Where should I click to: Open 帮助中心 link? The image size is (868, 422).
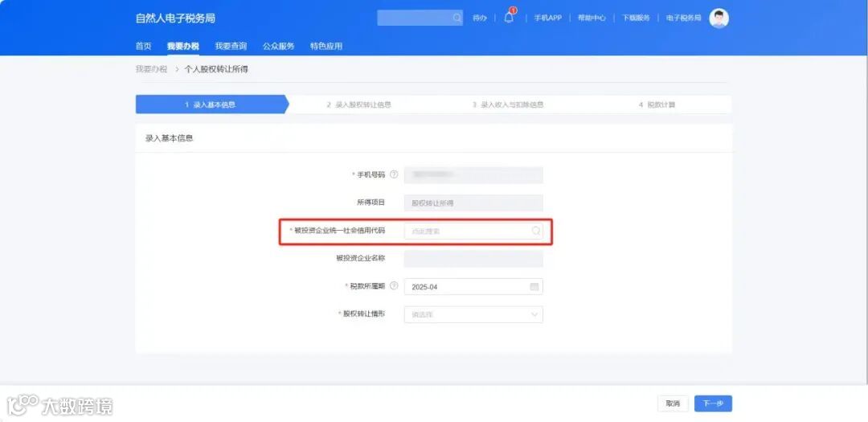click(x=592, y=18)
